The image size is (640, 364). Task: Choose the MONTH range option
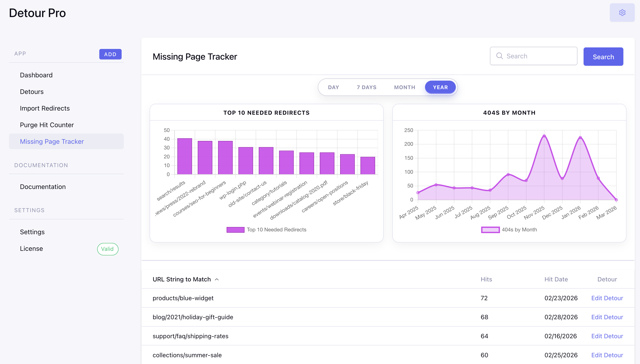(x=405, y=87)
